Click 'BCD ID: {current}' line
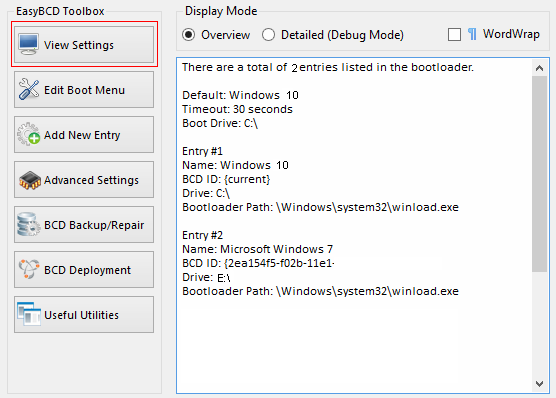This screenshot has height=398, width=556. point(226,179)
